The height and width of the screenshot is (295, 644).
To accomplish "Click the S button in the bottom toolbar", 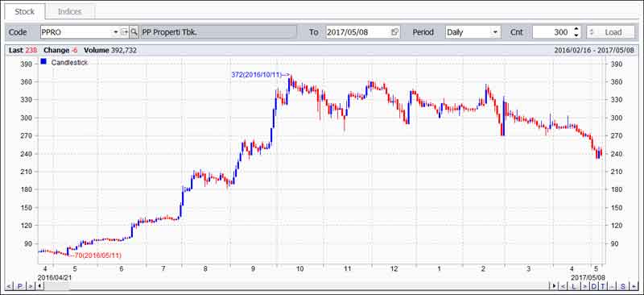I will [x=623, y=286].
